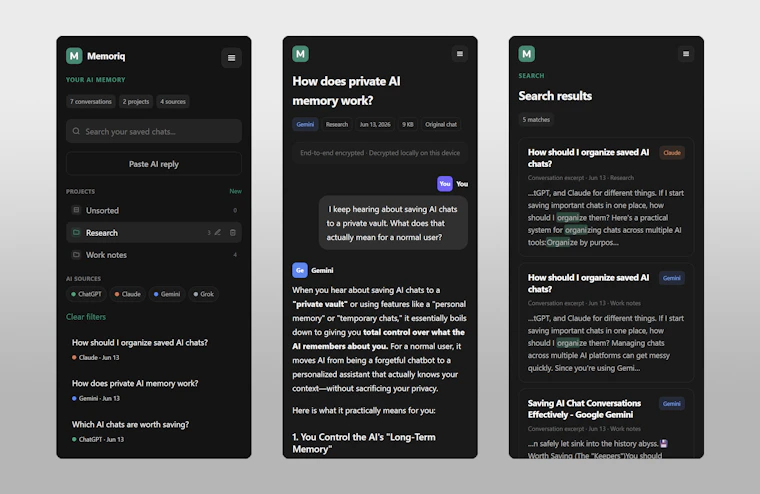Open chat Which AI chats are worth saving
760x494 pixels.
pos(154,431)
